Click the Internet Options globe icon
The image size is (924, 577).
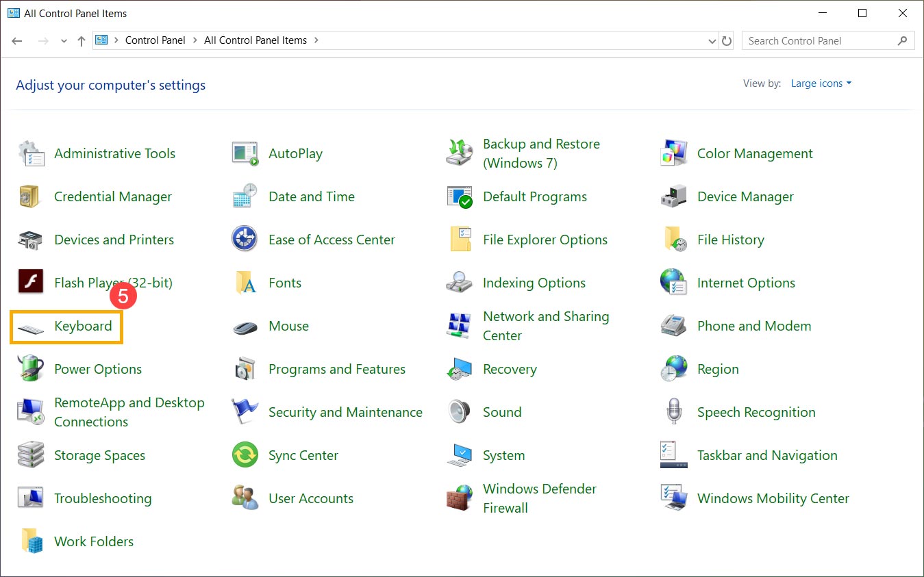[674, 283]
